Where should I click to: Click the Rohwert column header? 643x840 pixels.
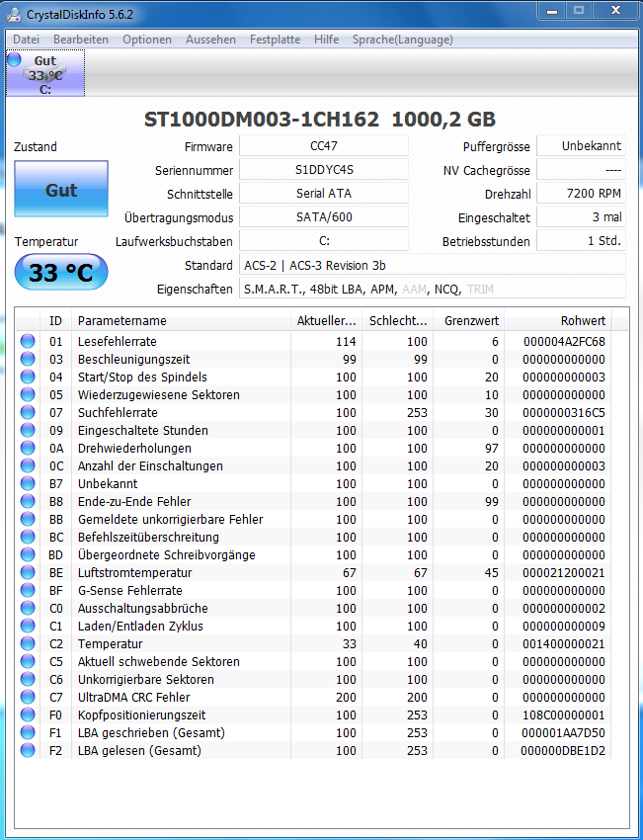click(558, 321)
